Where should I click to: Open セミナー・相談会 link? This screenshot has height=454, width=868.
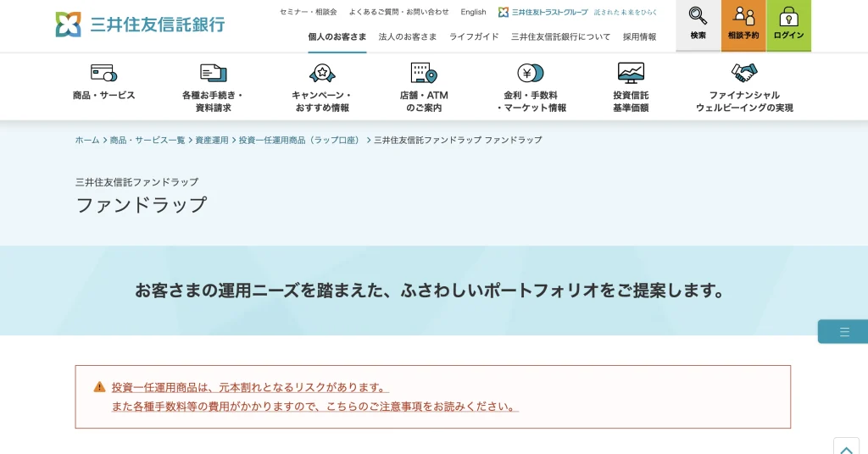point(309,12)
